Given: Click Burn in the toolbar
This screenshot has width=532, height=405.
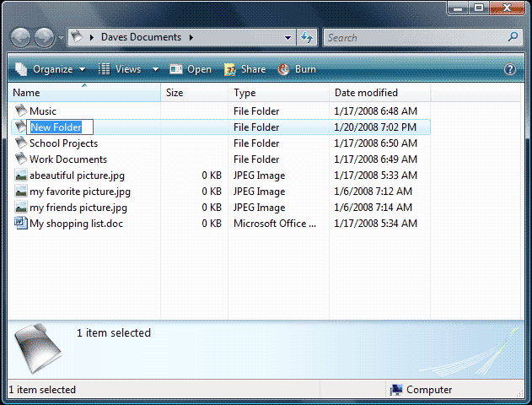Looking at the screenshot, I should (298, 69).
